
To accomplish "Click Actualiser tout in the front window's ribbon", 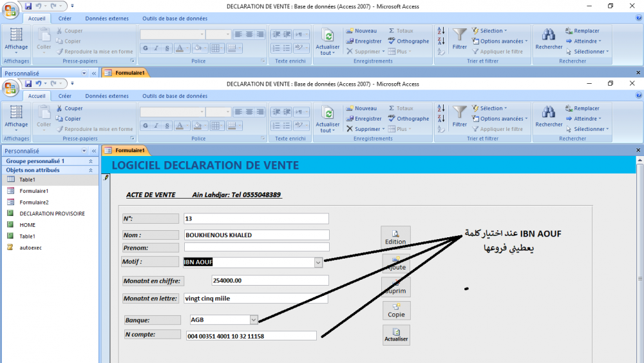I will click(328, 120).
